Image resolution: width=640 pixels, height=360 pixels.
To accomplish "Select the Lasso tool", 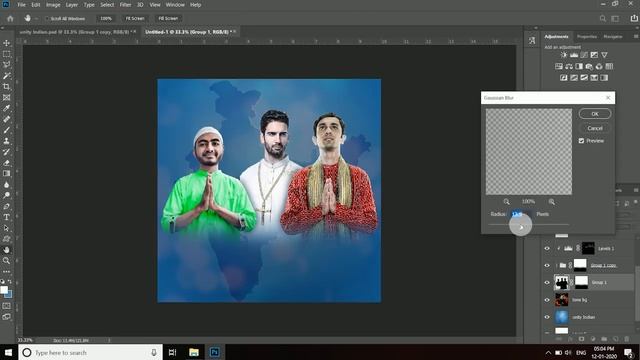I will tap(7, 64).
